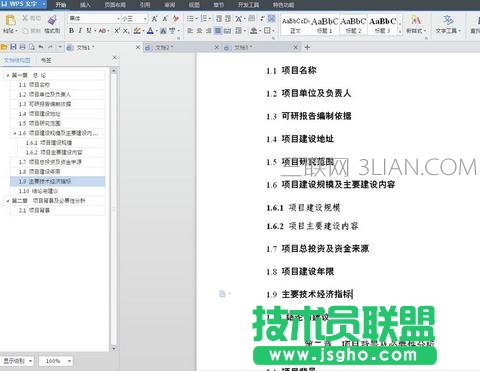Open the font size dropdown (小三)
480x371 pixels.
click(145, 19)
